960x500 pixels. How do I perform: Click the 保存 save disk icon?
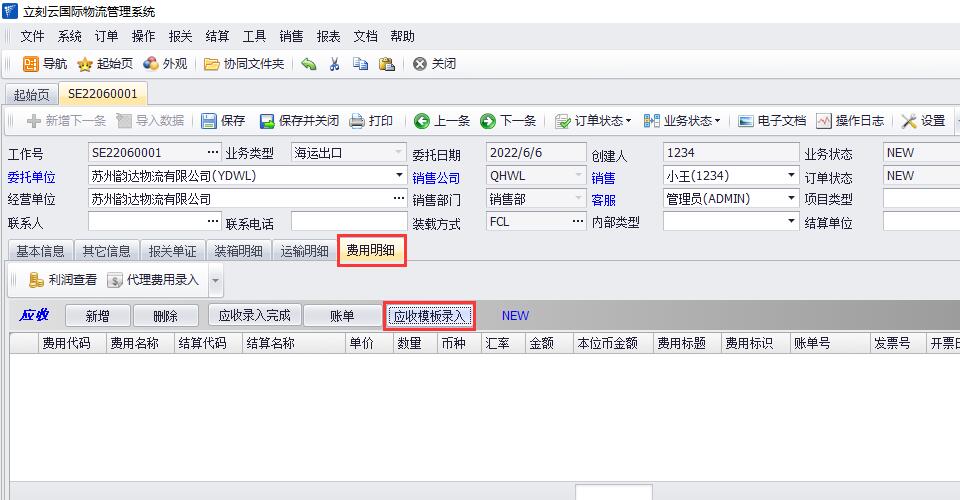coord(209,121)
